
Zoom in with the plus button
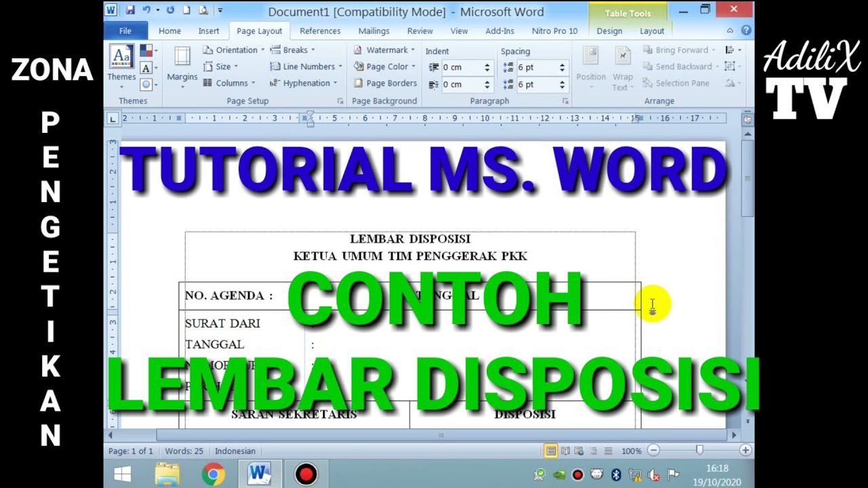coord(745,451)
